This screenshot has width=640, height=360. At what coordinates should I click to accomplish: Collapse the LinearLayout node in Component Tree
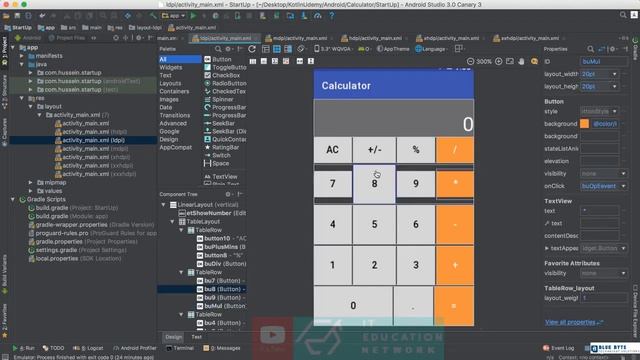point(164,205)
